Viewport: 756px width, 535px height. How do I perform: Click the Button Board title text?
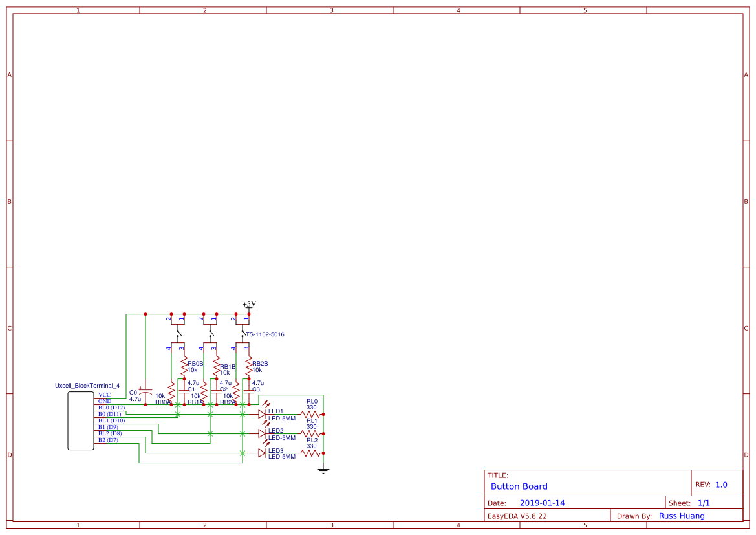(x=519, y=486)
